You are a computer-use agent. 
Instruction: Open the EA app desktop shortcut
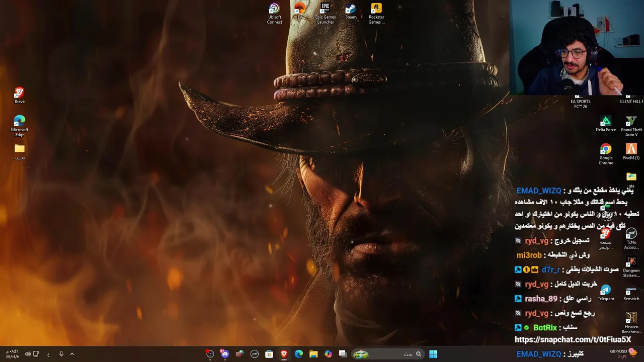coord(300,11)
